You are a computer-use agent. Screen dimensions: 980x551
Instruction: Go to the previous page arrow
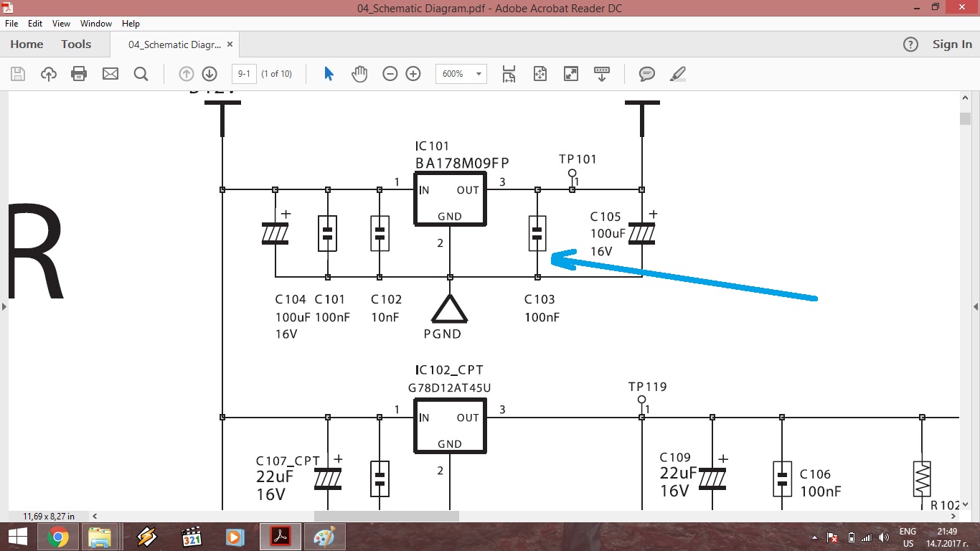pos(187,74)
